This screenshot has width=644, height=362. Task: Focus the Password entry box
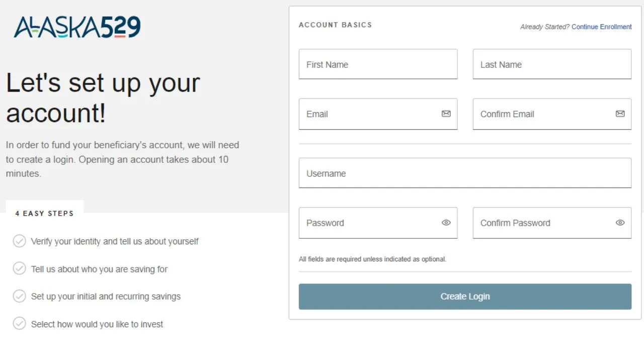pos(378,223)
